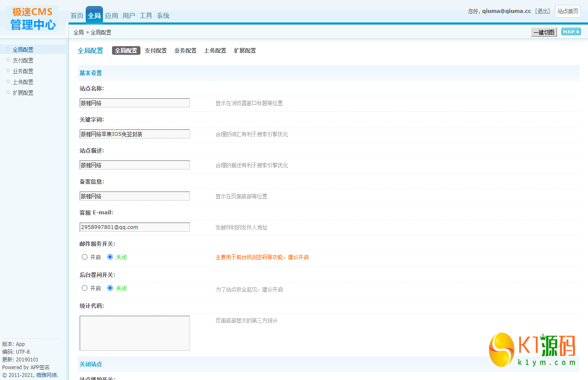Select the 关闭 radio for 邮件服务开关
Screen dimensions: 588x380
click(x=111, y=257)
